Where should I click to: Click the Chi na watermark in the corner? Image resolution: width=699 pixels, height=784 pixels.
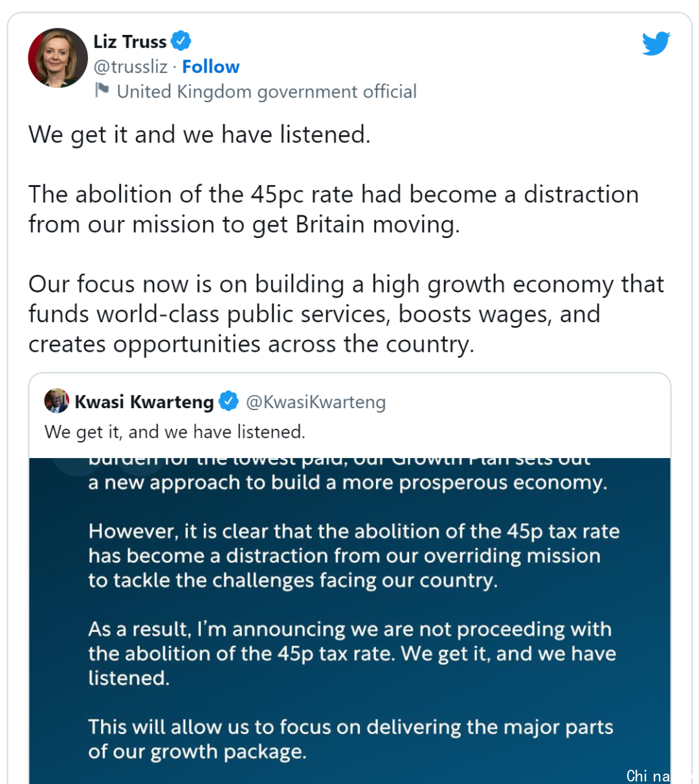[x=649, y=775]
